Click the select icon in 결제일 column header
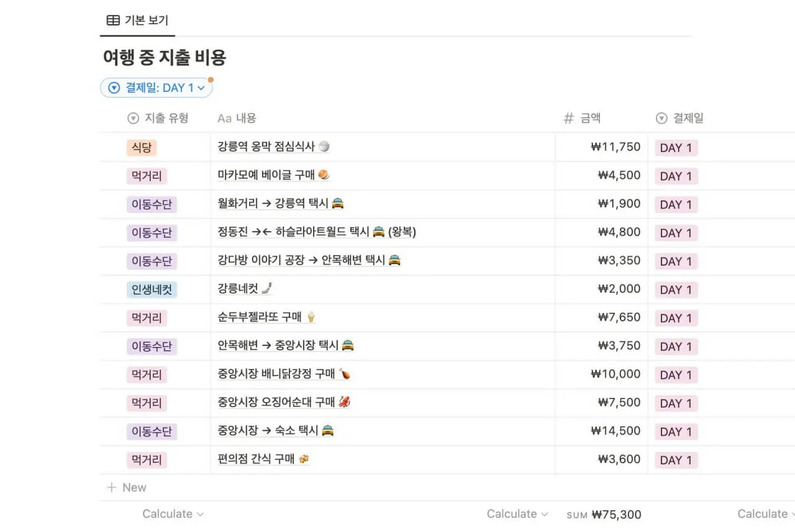Viewport: 795px width, 532px height. coord(662,118)
